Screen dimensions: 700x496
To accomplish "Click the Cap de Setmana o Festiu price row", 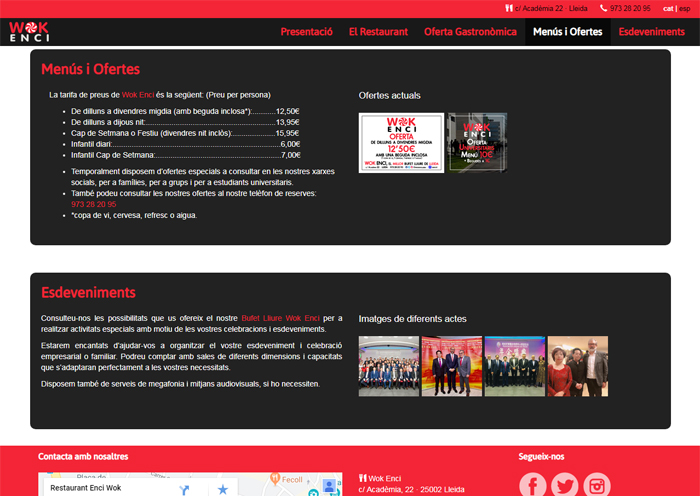I will click(x=185, y=133).
